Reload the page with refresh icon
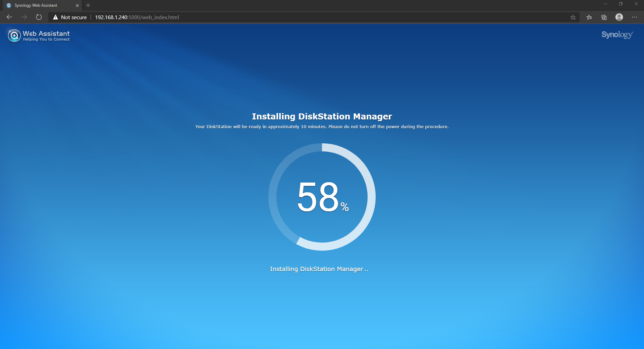644x349 pixels. pos(39,17)
